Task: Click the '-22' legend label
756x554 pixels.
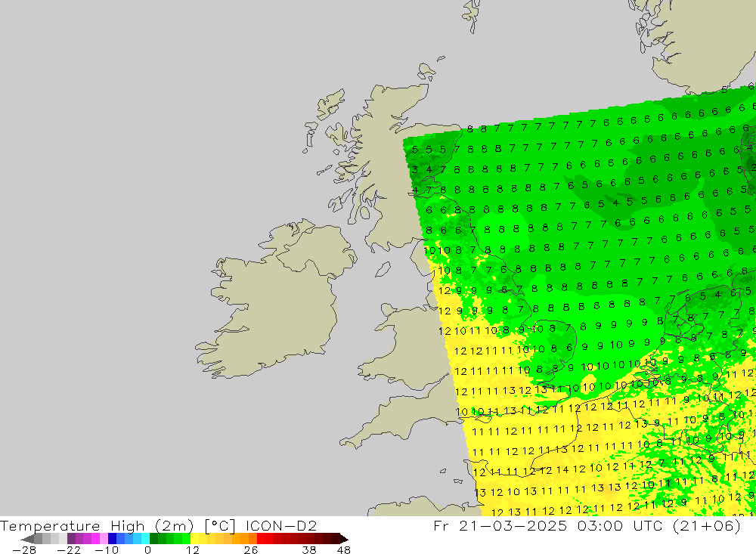Action: point(69,550)
